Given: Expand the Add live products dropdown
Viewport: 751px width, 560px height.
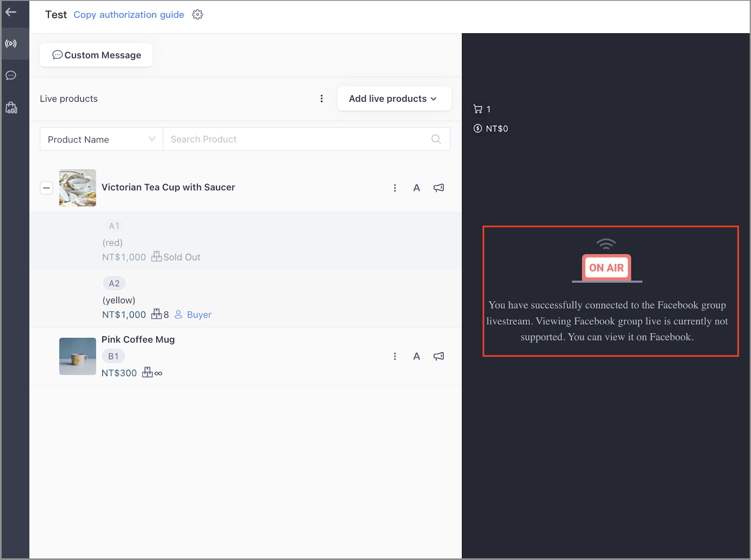Looking at the screenshot, I should coord(394,98).
